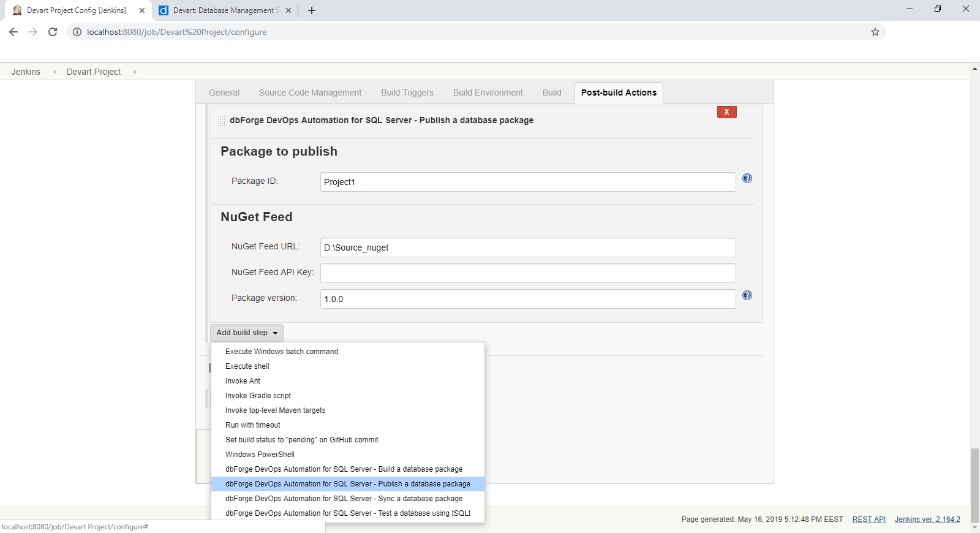Open the Jenkins ver. 2.164.2 link
Screen dimensions: 980x533
coord(927,520)
